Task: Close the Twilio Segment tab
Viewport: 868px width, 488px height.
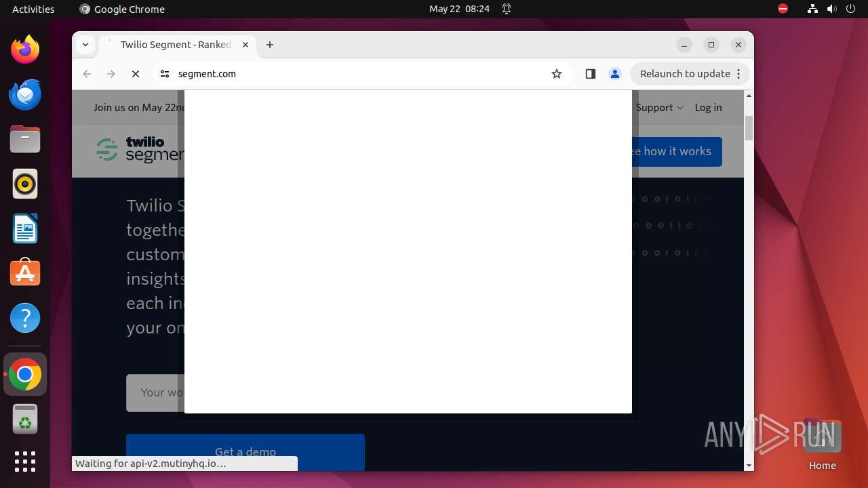Action: point(245,45)
